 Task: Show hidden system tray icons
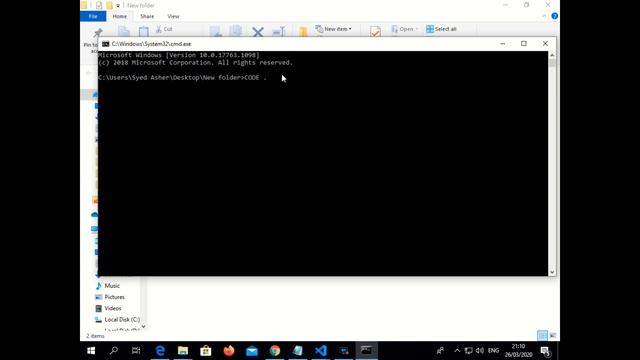[457, 351]
